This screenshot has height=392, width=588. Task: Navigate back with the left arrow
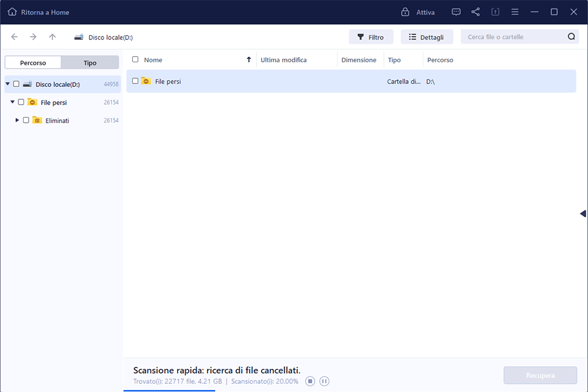click(x=15, y=37)
